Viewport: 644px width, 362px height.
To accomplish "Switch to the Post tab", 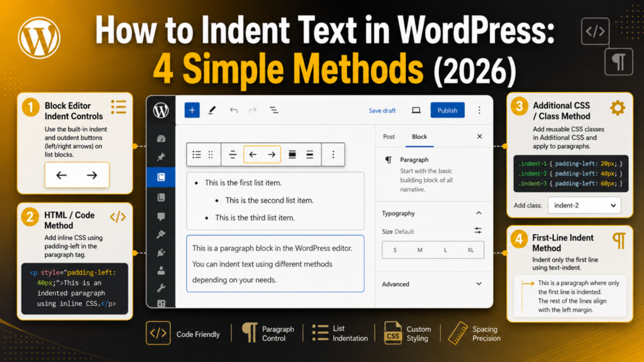I will (x=389, y=136).
